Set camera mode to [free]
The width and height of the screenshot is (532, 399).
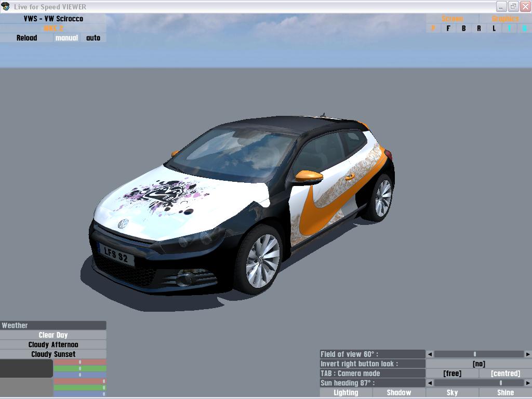tap(452, 373)
